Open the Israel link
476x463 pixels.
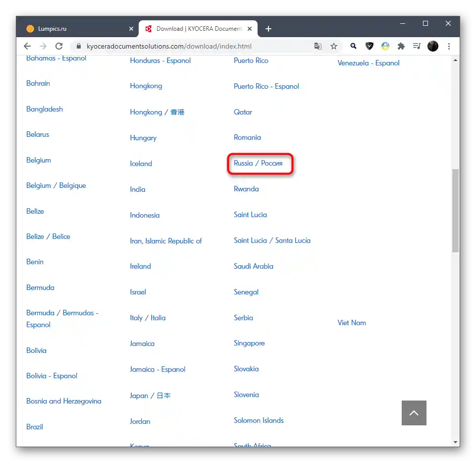pyautogui.click(x=138, y=292)
